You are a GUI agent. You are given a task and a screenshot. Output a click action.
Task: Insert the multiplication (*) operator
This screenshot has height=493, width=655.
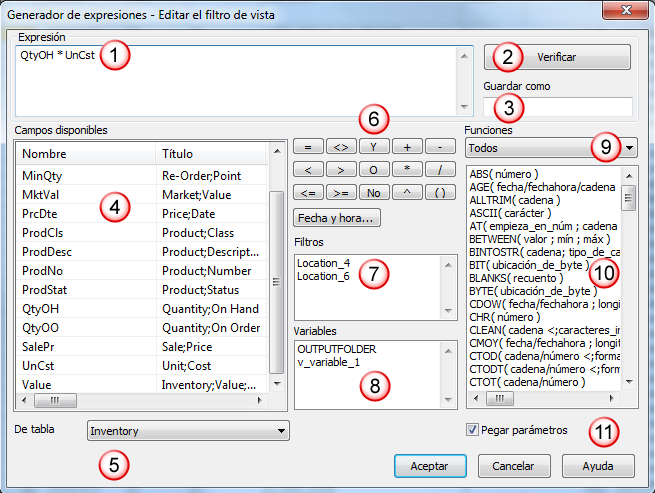(407, 169)
